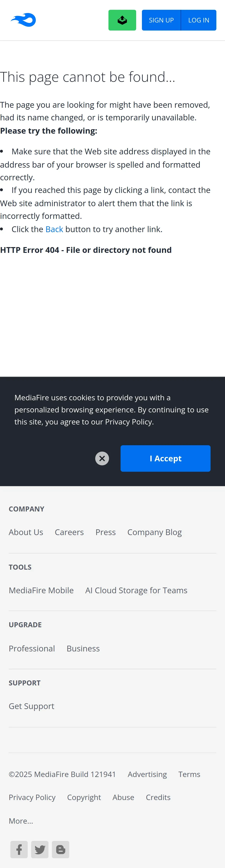Click the SIGN UP button
225x868 pixels.
pos(161,20)
